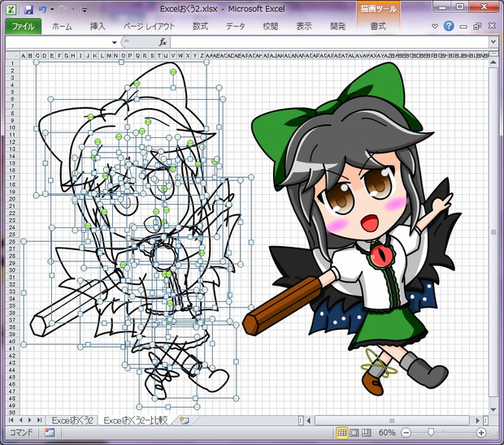Select column A header
This screenshot has height=445, width=504.
point(23,55)
